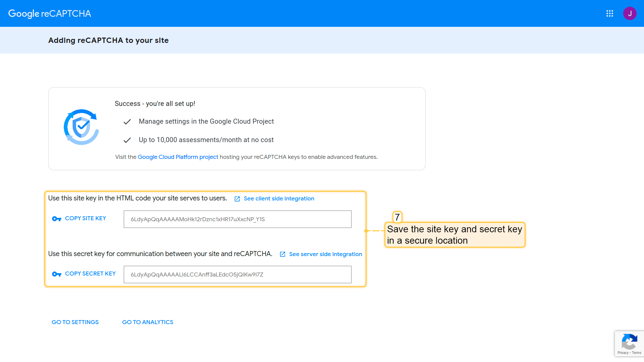This screenshot has height=362, width=644.
Task: Click the key icon beside Copy Secret Key
Action: [x=56, y=274]
